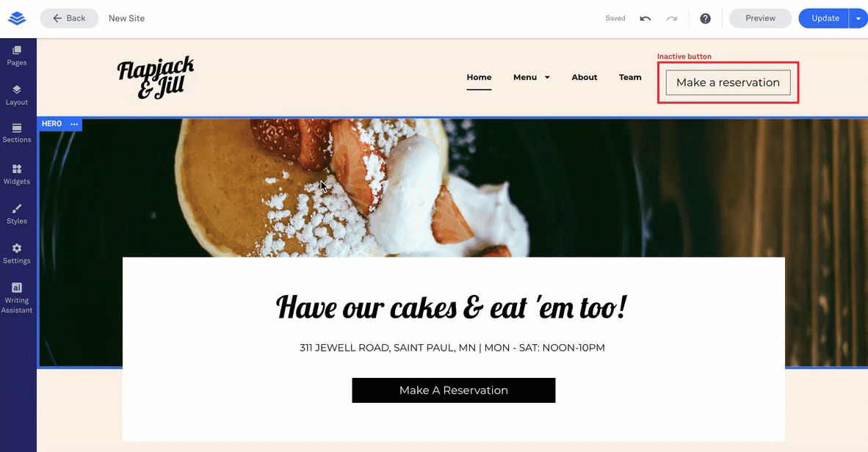Click the stacked layers logo icon
Screen dimensions: 868x452
click(x=17, y=18)
